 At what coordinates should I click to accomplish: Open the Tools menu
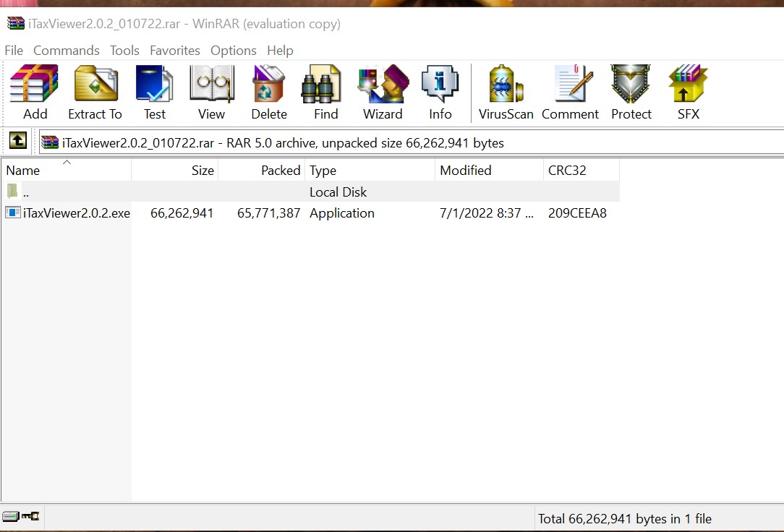click(124, 51)
